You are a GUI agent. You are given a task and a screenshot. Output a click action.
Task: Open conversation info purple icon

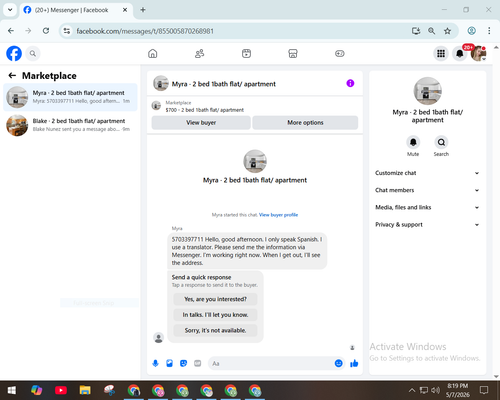350,83
